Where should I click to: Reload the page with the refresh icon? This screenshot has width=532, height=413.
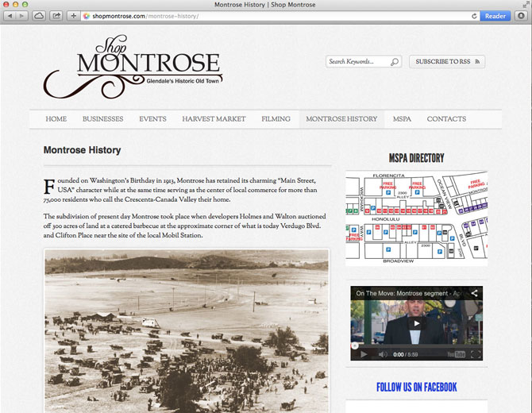(x=474, y=16)
